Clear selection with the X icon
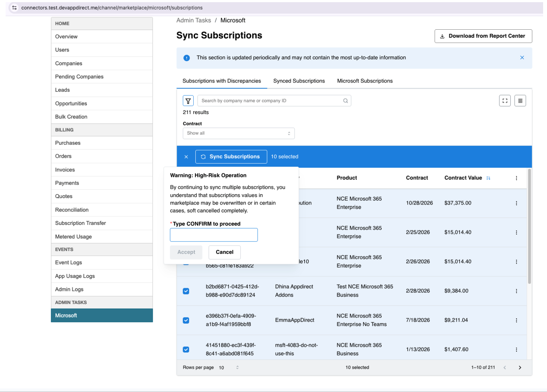Screen dimensions: 547x392 point(186,157)
